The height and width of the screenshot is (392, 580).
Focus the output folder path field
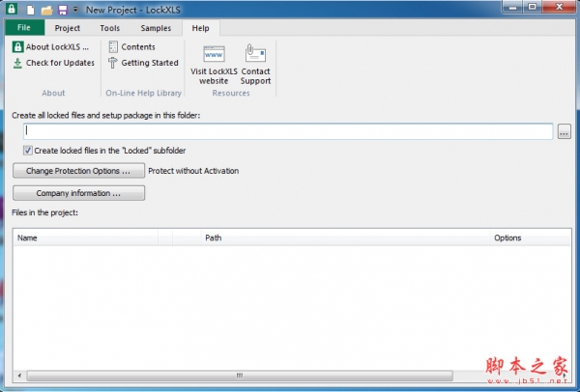pos(288,131)
